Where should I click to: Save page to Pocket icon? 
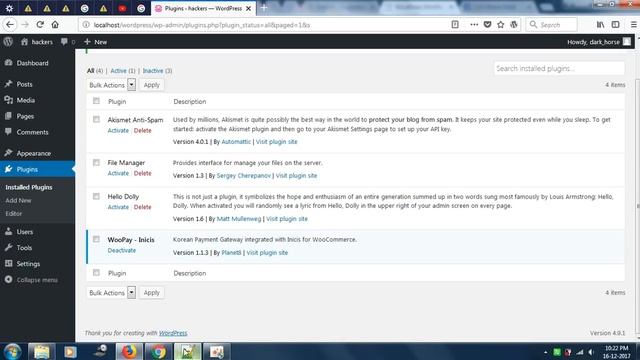coord(487,24)
